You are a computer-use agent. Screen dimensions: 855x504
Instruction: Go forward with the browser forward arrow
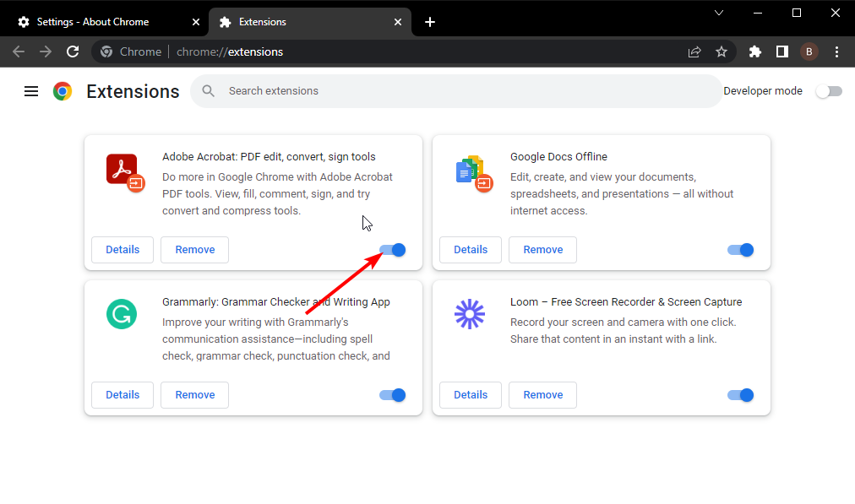46,51
